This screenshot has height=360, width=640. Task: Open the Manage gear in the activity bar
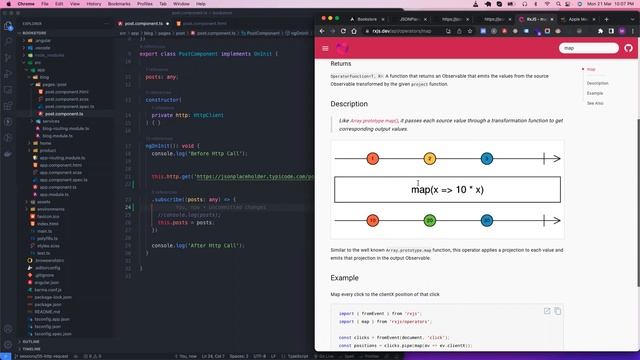tap(8, 345)
